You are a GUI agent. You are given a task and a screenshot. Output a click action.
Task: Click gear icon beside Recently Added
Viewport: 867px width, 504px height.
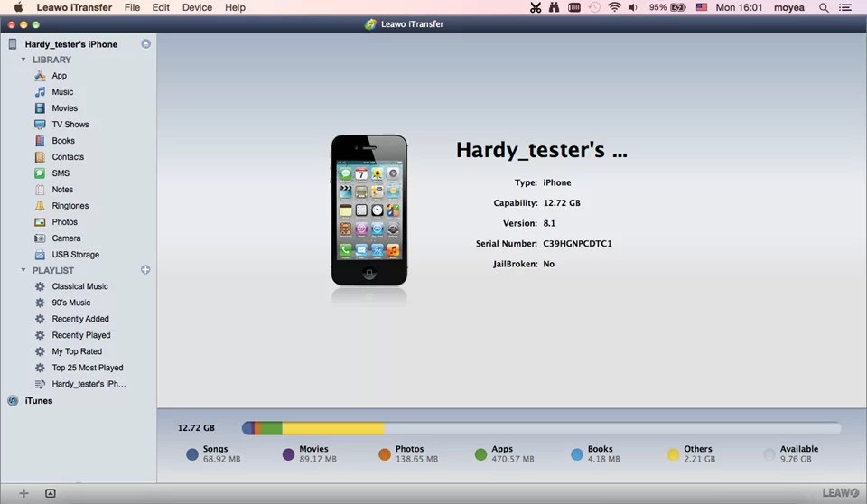click(x=40, y=319)
